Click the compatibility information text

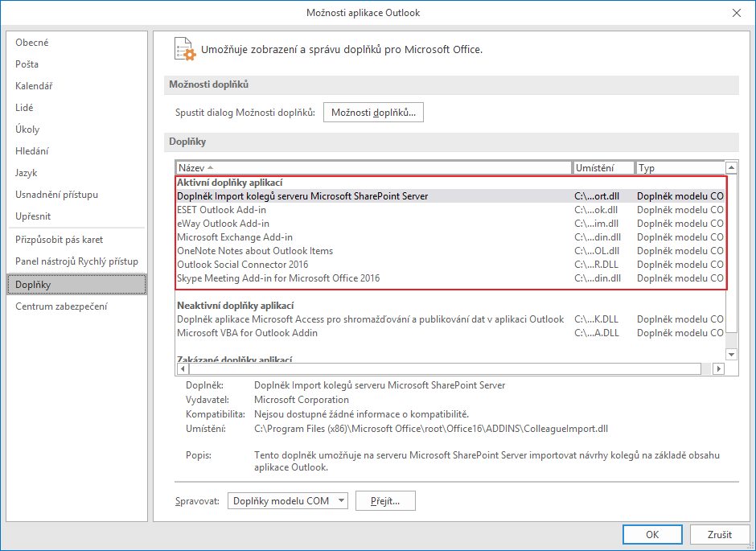362,414
